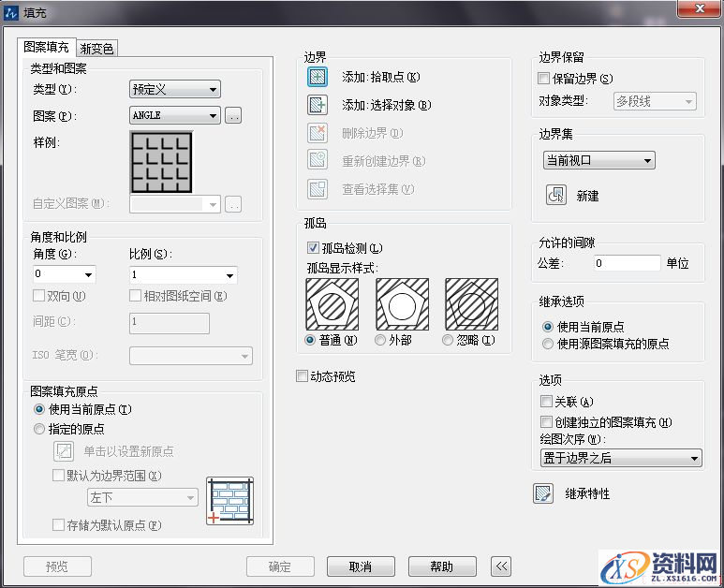
Task: Click the 确定 (OK) button
Action: coord(280,566)
